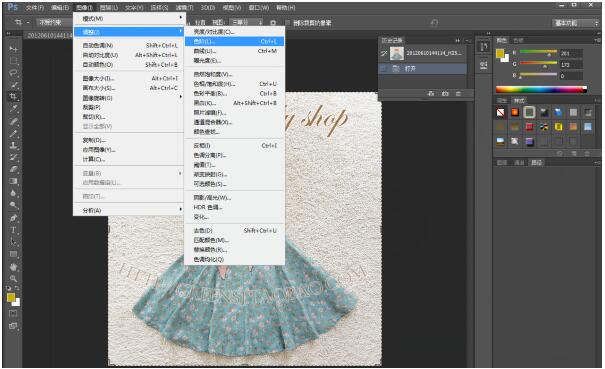This screenshot has height=369, width=605.
Task: Select the Pen tool
Action: coord(14,218)
